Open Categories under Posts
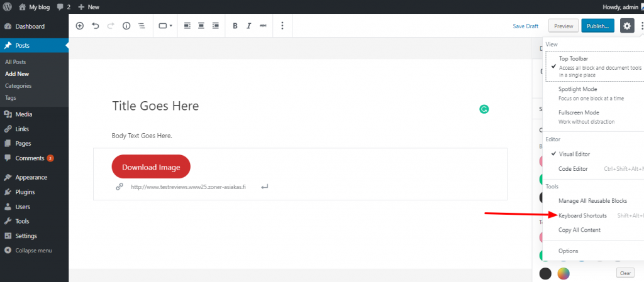 coord(18,86)
